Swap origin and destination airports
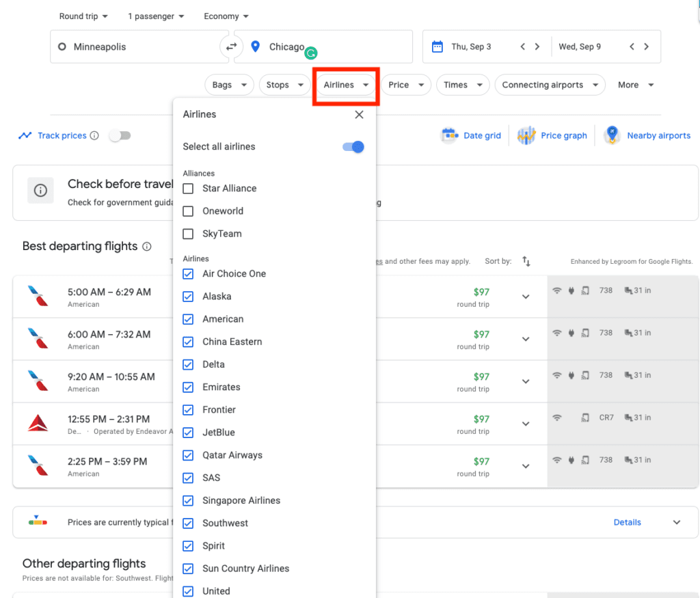700x598 pixels. click(x=231, y=46)
